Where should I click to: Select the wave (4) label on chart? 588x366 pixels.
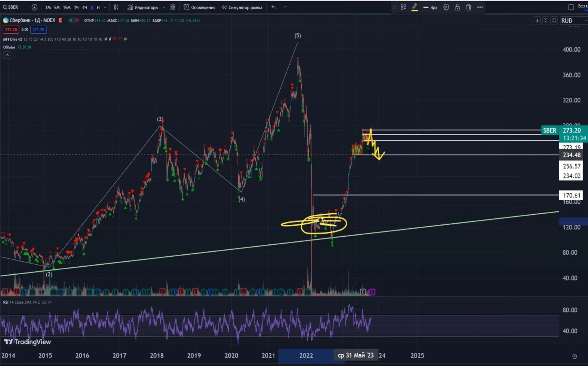pyautogui.click(x=241, y=199)
